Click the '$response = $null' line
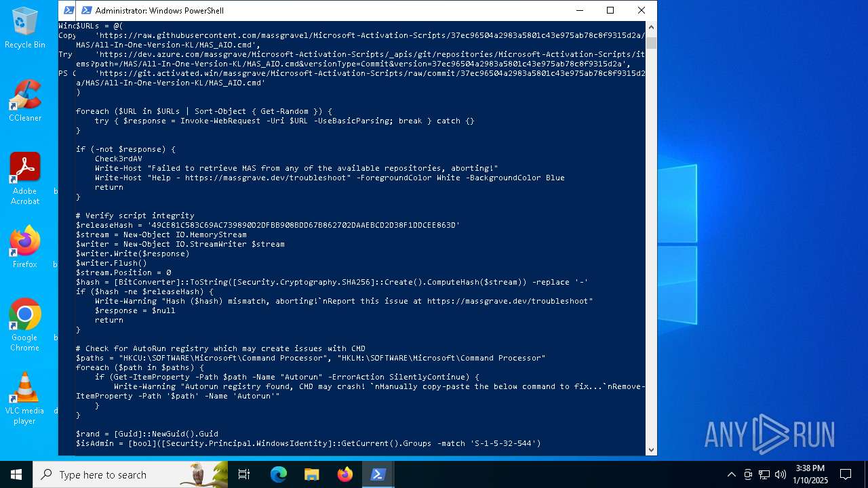Viewport: 868px width, 488px height. [x=135, y=310]
